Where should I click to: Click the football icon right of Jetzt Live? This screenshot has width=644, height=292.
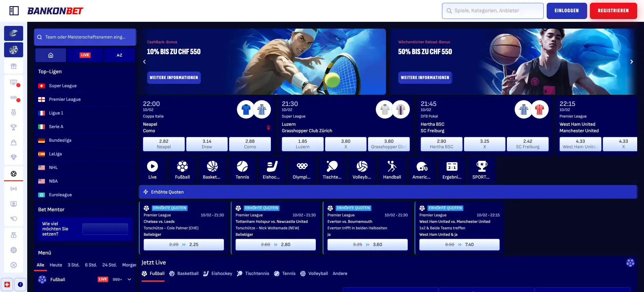pyautogui.click(x=630, y=263)
